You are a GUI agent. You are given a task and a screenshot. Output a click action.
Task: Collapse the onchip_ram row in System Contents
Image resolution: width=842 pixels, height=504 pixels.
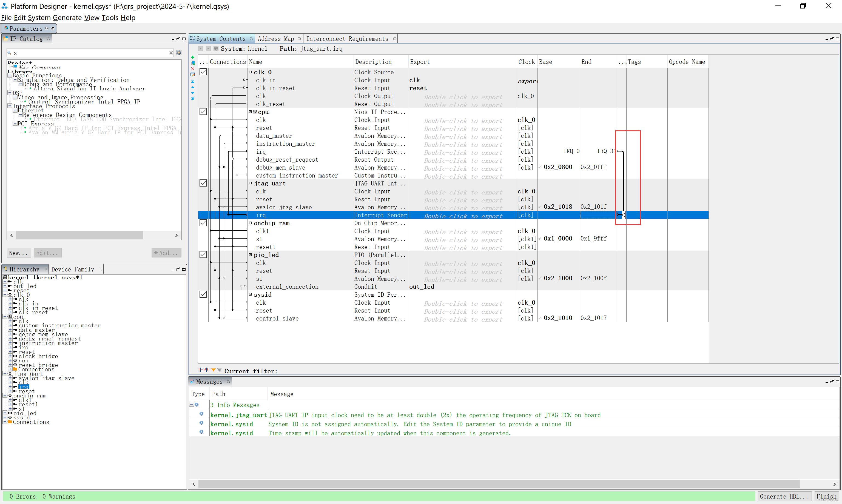click(251, 223)
